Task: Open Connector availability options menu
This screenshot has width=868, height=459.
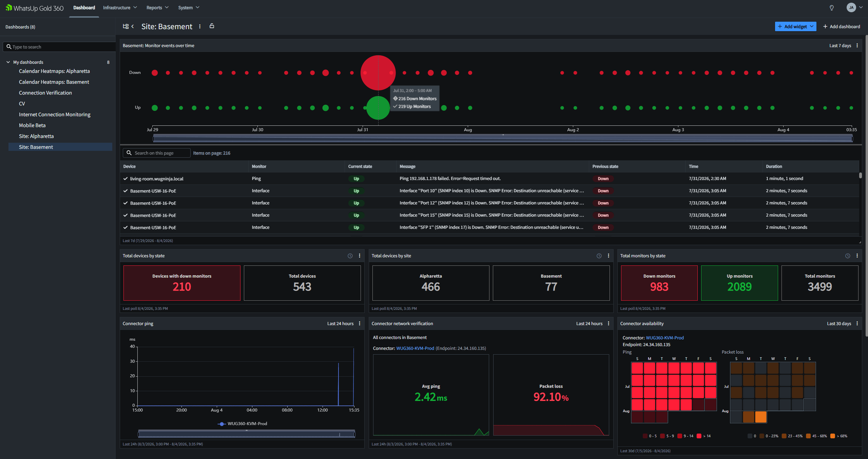Action: (857, 323)
